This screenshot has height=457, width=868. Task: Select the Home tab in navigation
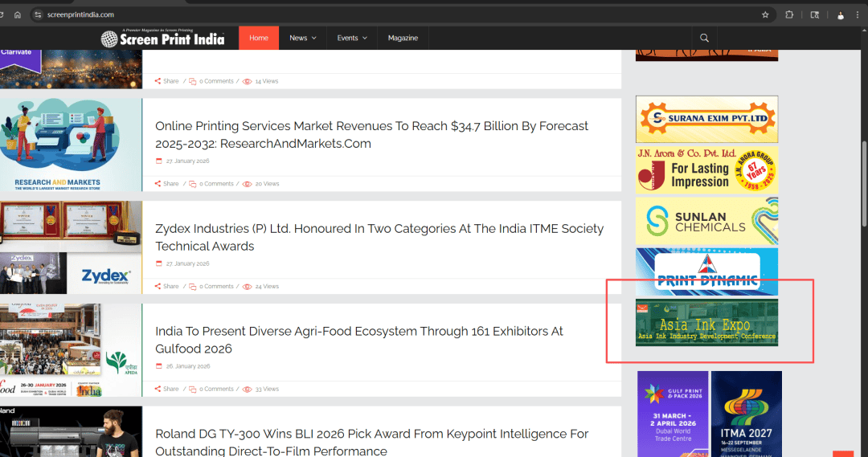[x=259, y=38]
